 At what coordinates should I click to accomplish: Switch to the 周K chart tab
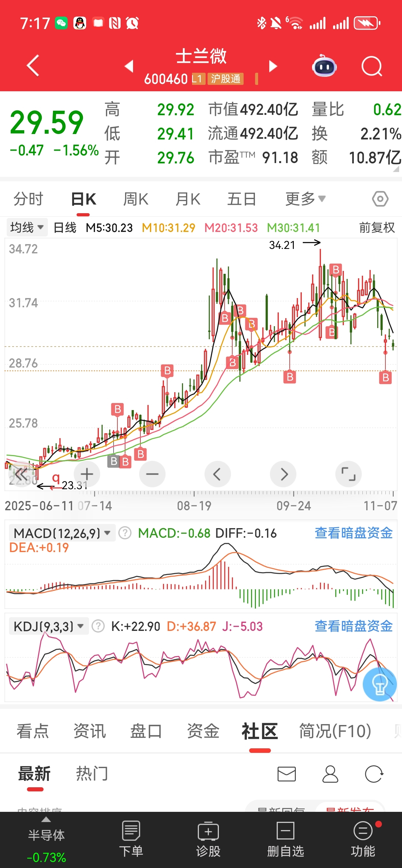[136, 199]
